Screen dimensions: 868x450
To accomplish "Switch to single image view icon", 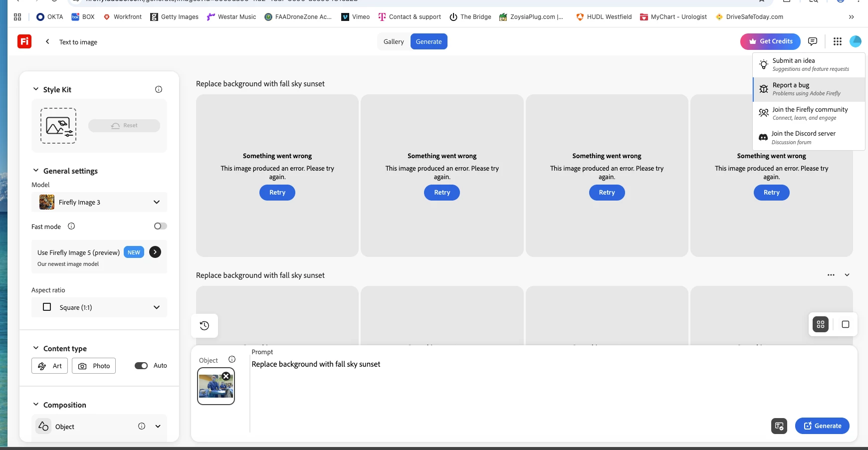I will 846,324.
